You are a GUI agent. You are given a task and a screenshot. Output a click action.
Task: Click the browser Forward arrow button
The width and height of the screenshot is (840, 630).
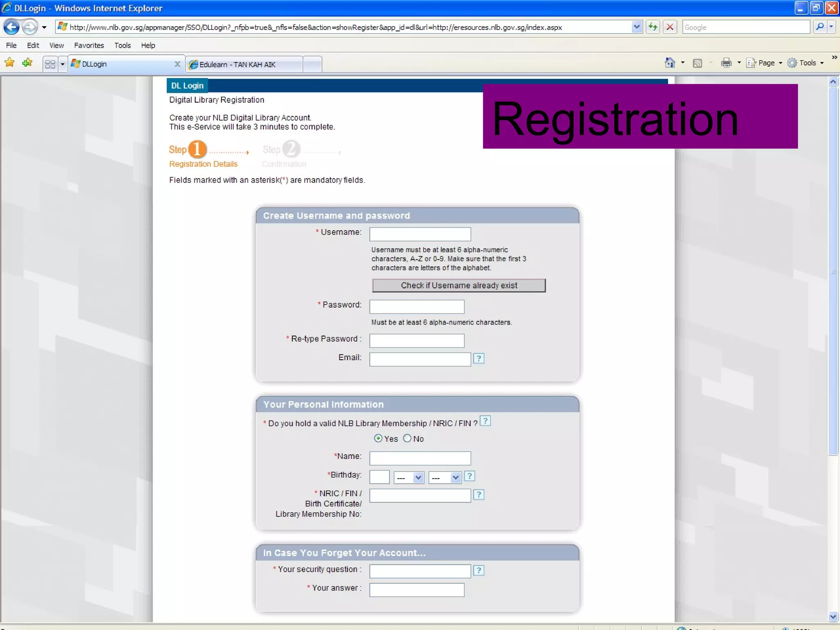click(x=30, y=27)
